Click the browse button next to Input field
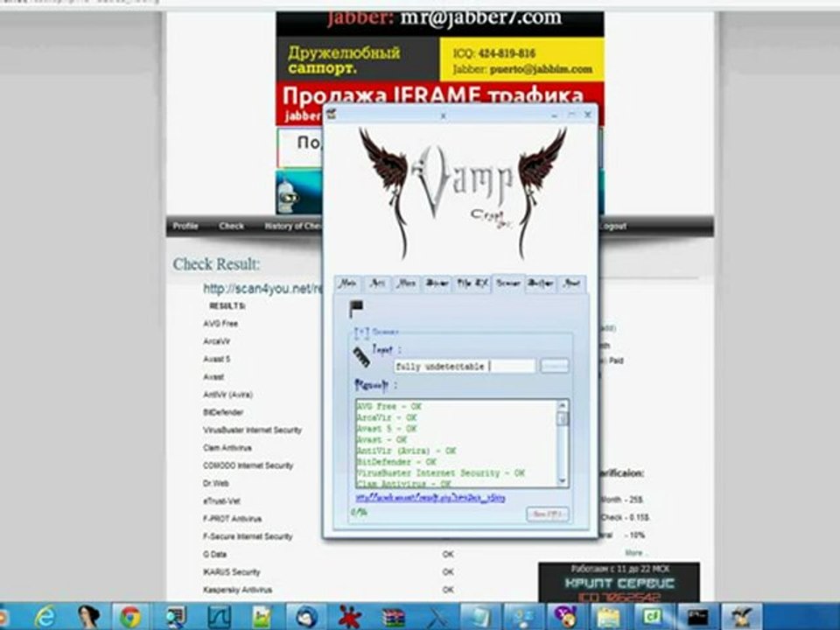Image resolution: width=840 pixels, height=630 pixels. [555, 366]
